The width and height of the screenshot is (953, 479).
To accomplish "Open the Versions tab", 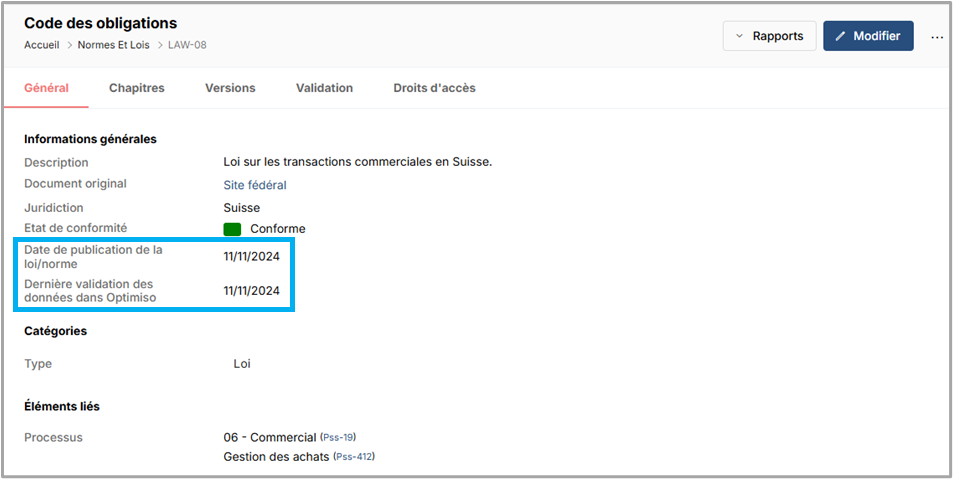I will click(230, 88).
